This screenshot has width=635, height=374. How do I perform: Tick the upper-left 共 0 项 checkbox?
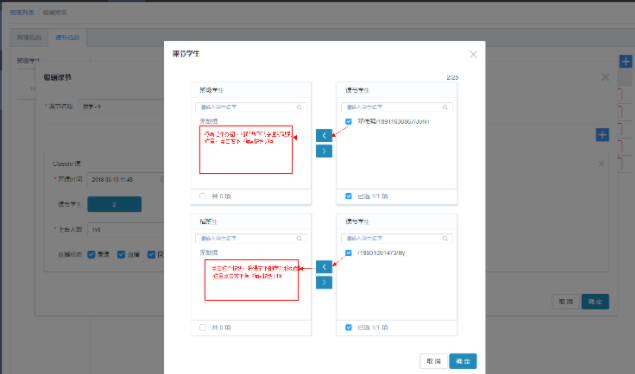coord(202,196)
